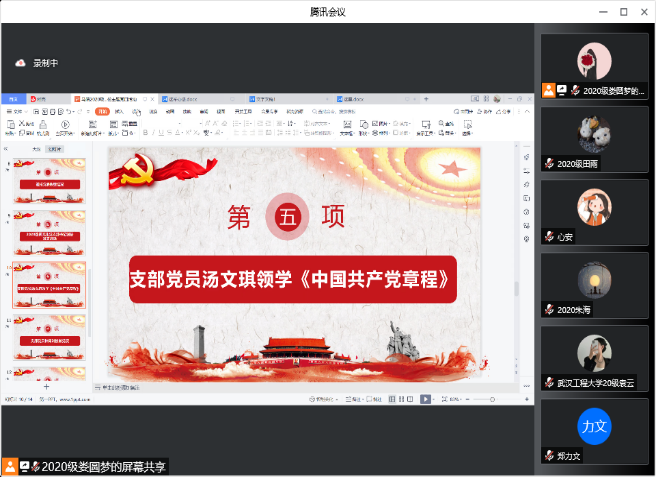Click muted mic icon beside 2020级田雨
Screen dimensions: 656x477
549,164
